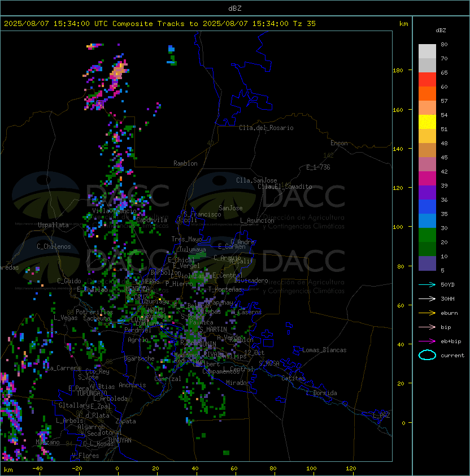The width and height of the screenshot is (470, 476).
Task: Click the 'L_Asuncion' map label
Action: (257, 220)
